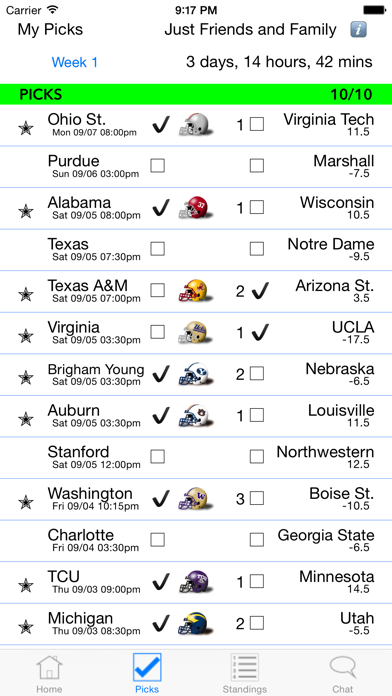
Task: Open the Week 1 selector
Action: (75, 62)
